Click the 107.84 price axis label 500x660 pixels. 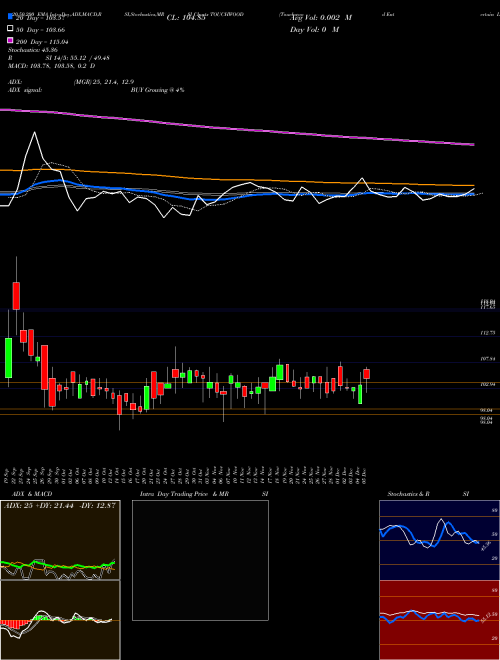488,359
